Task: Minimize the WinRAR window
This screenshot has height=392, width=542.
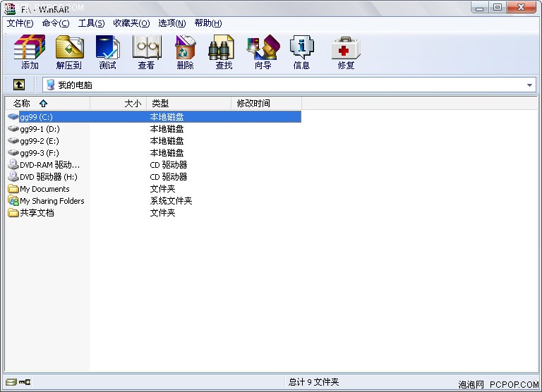Action: coord(480,8)
